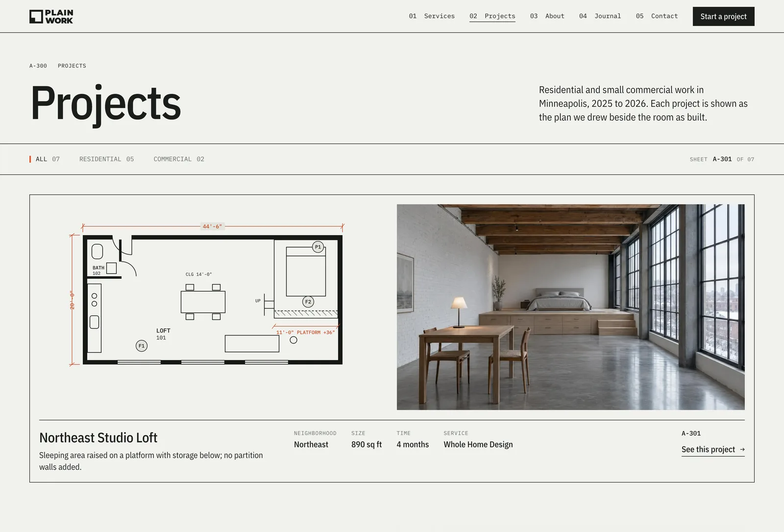Click the SHEET A-301 OF 07 indicator

(x=722, y=159)
